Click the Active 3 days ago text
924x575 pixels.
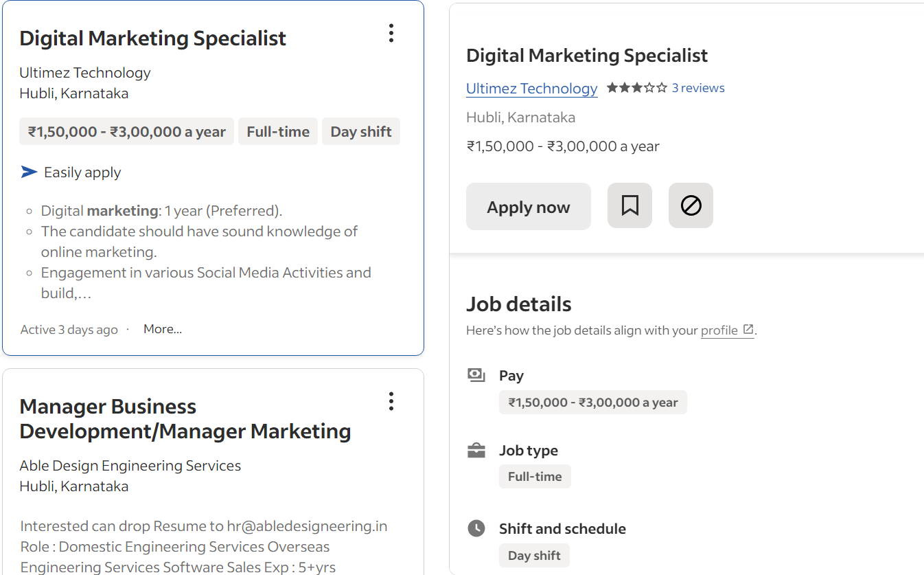coord(69,330)
